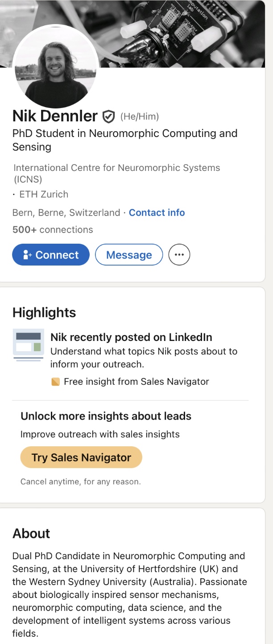Click the About section heading
This screenshot has height=644, width=273.
point(31,533)
